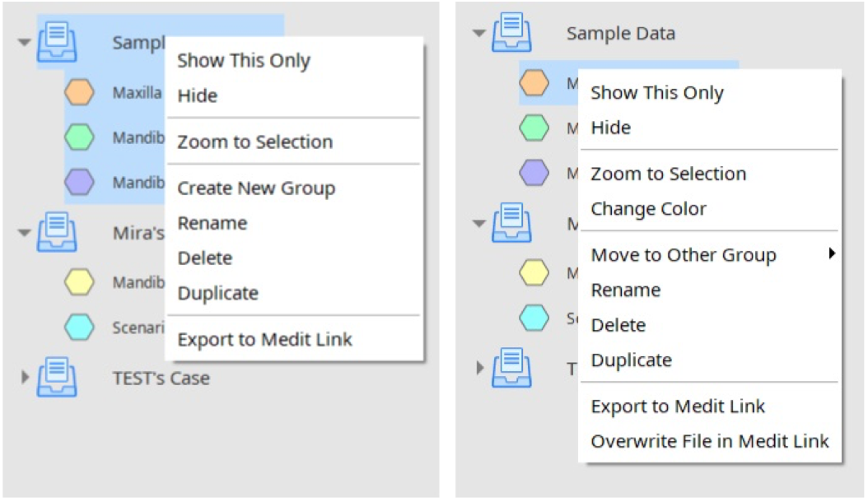Click the TEST's Case group icon
The height and width of the screenshot is (502, 868).
pos(57,377)
